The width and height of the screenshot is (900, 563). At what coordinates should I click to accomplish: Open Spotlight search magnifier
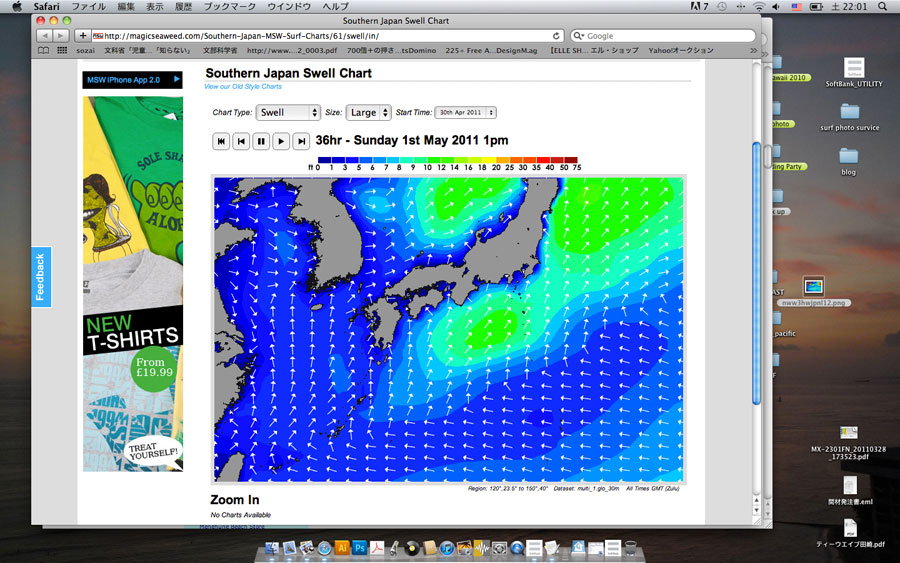tap(882, 6)
